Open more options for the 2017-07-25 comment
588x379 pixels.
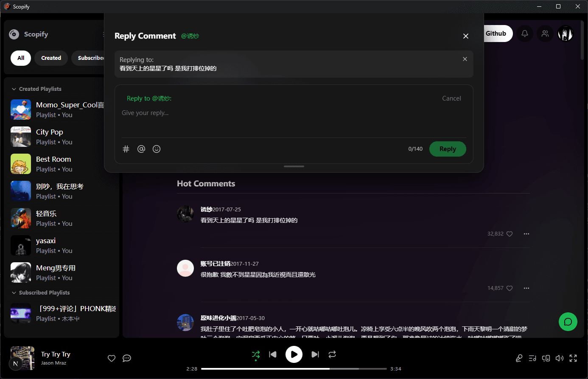pyautogui.click(x=526, y=234)
